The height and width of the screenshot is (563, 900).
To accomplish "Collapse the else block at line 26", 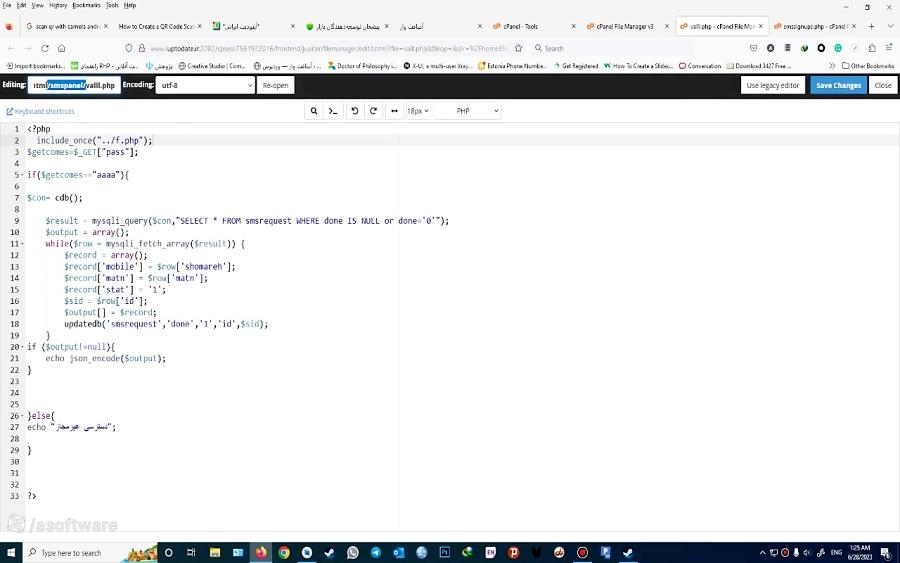I will click(x=22, y=416).
